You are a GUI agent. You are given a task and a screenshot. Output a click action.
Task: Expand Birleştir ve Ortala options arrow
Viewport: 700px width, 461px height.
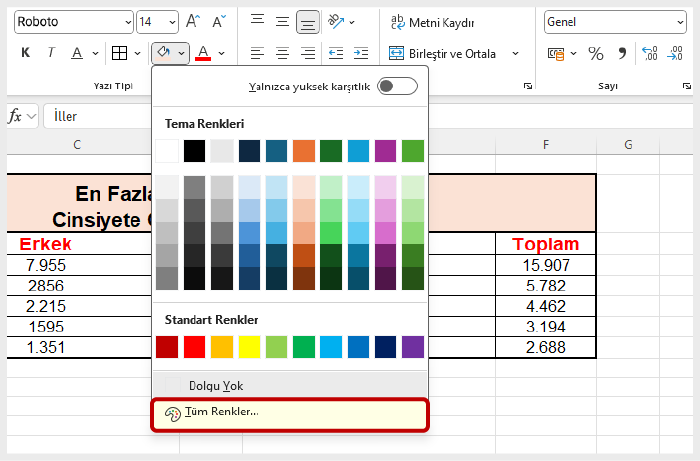(516, 54)
